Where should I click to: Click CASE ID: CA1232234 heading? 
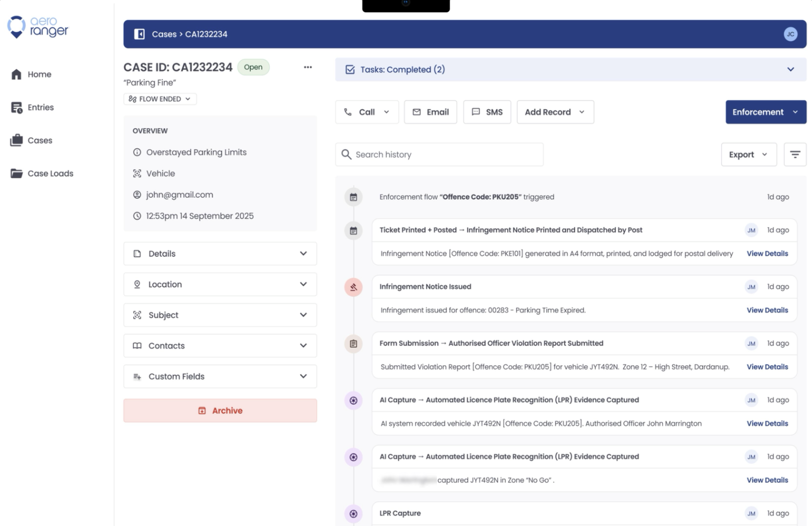coord(178,67)
